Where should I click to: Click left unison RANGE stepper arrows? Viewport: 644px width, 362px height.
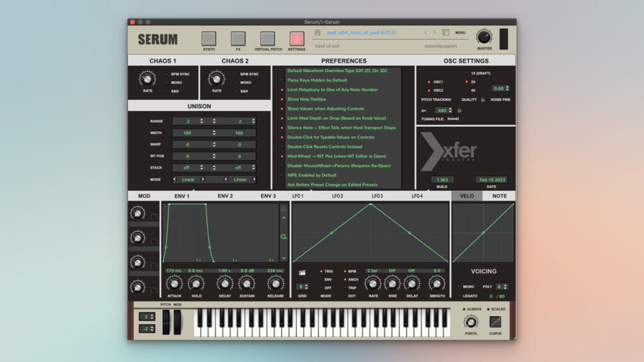click(202, 121)
